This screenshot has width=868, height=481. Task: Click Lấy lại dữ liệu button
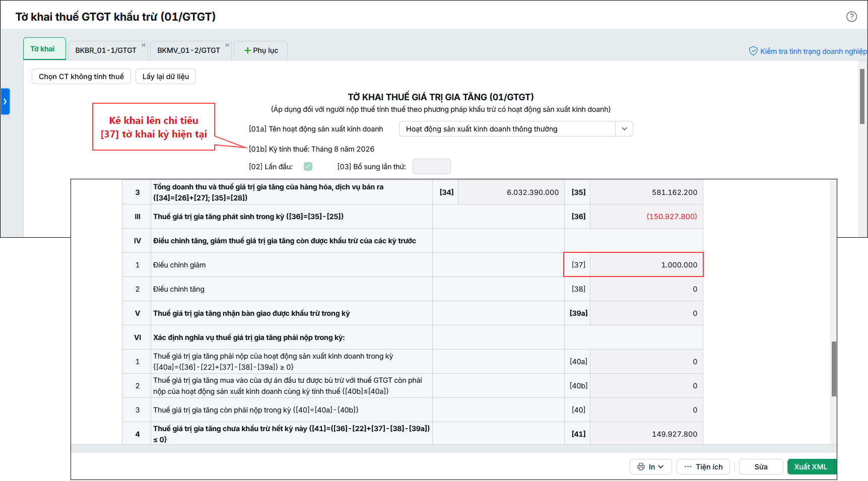(166, 77)
